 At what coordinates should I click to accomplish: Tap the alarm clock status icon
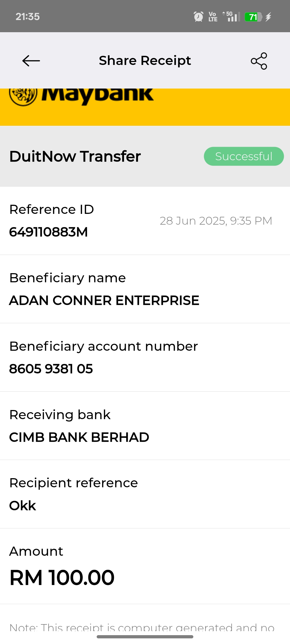pos(198,17)
